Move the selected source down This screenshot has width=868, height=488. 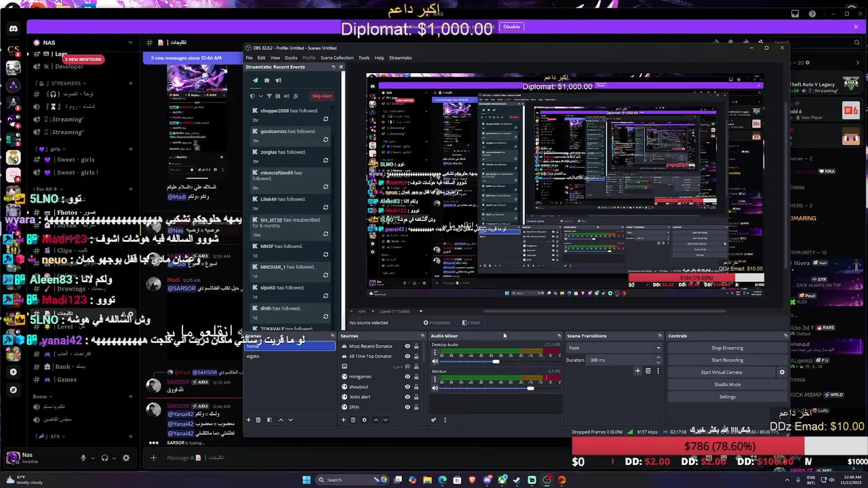[385, 420]
